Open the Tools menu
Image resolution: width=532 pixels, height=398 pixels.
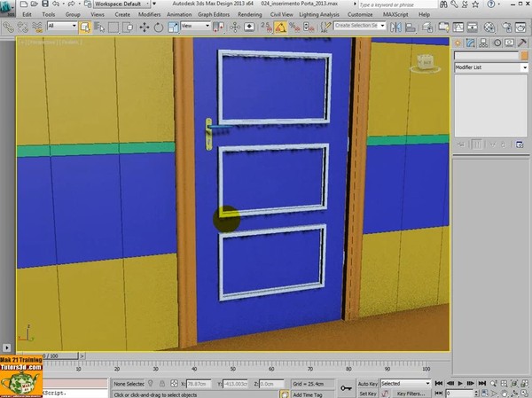pos(49,14)
